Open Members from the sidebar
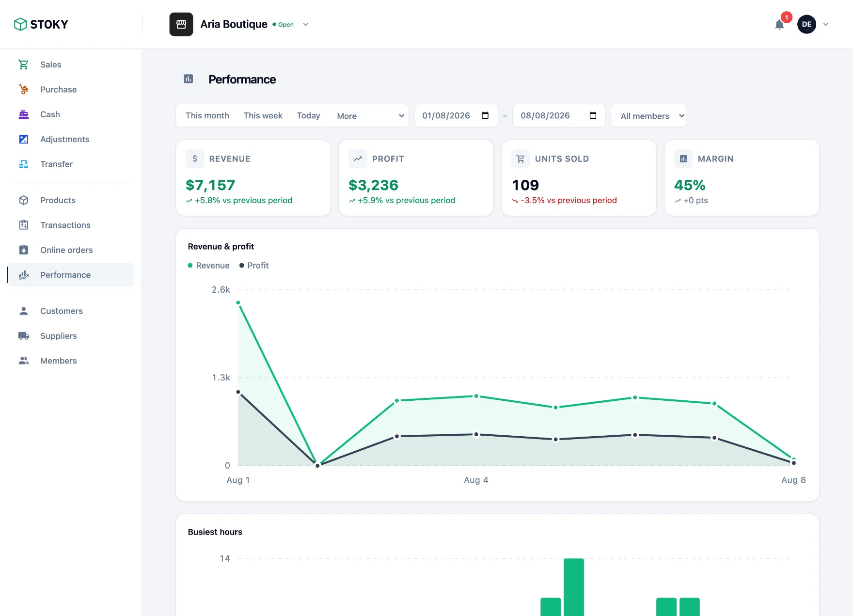This screenshot has width=853, height=616. [71, 361]
